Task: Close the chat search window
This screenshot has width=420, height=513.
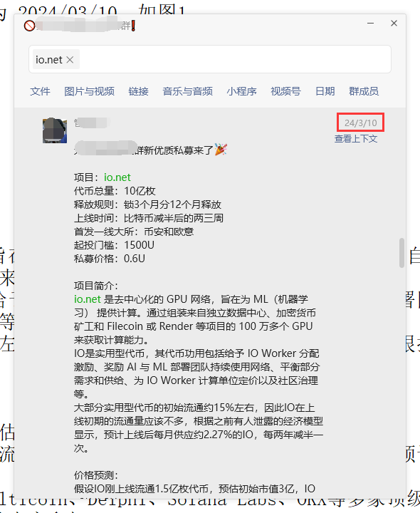Action: point(394,24)
